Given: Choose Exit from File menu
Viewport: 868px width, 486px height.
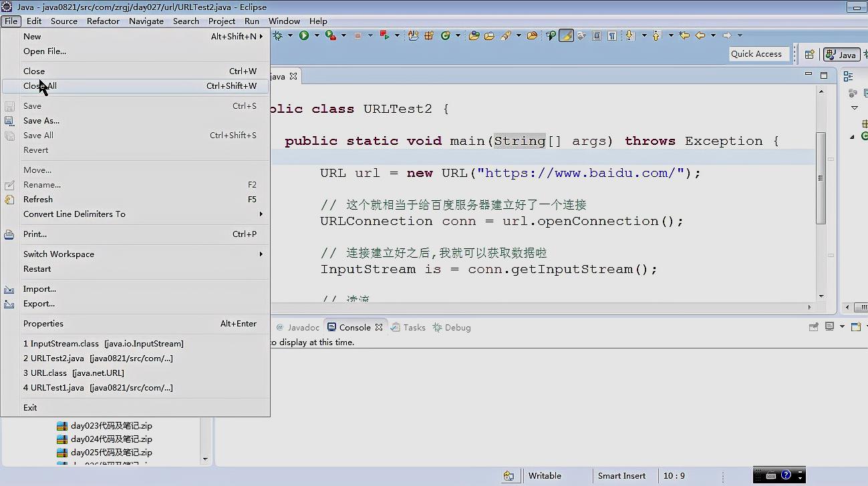Looking at the screenshot, I should pos(136,408).
